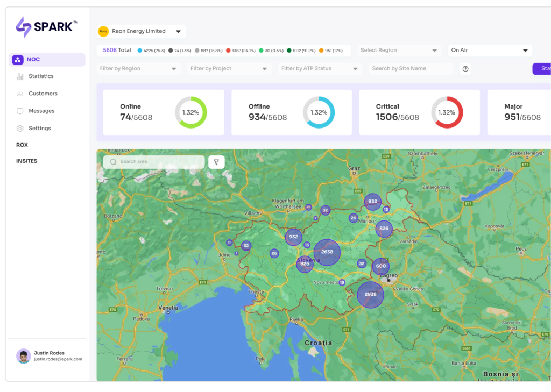Viewport: 551px width, 392px height.
Task: Open the Statistics bar chart icon
Action: tap(20, 76)
